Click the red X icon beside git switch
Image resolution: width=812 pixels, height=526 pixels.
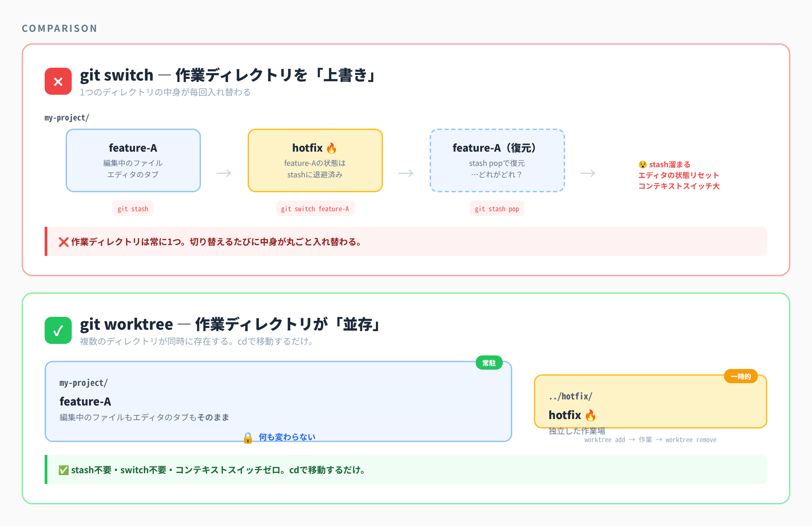point(58,81)
